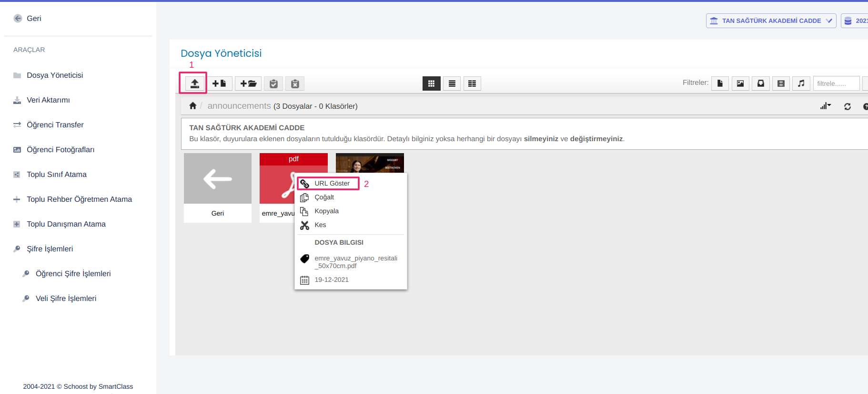
Task: Open Öğrenci Şifre İşlemleri
Action: tap(73, 274)
